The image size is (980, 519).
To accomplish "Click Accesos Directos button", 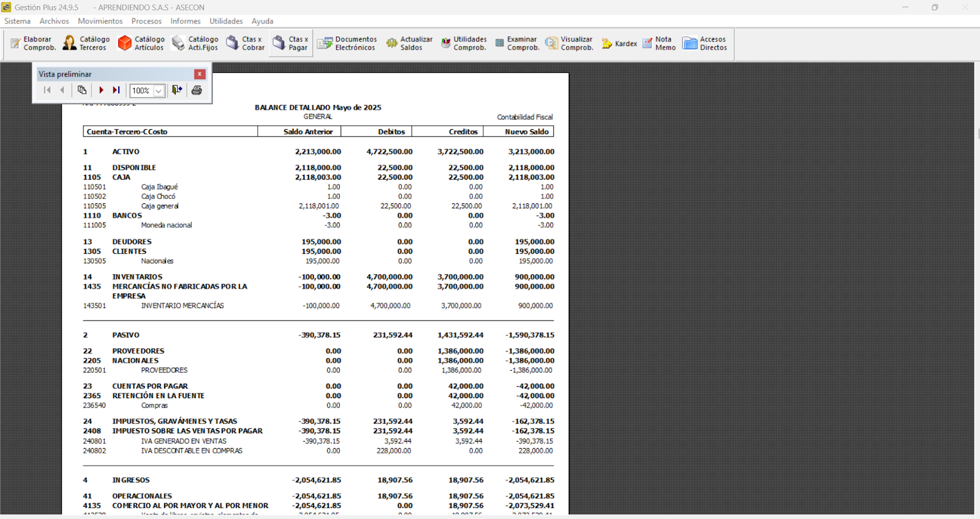I will (705, 44).
